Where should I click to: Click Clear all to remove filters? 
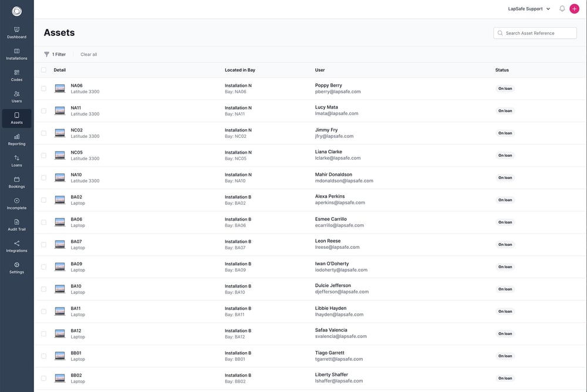(89, 53)
